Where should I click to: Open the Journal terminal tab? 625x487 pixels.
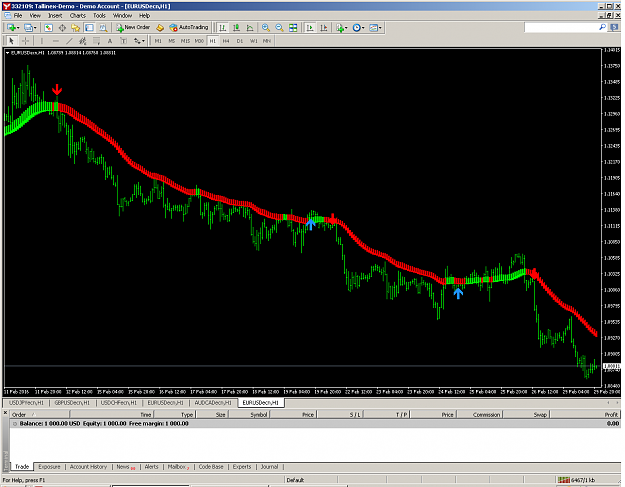(269, 467)
